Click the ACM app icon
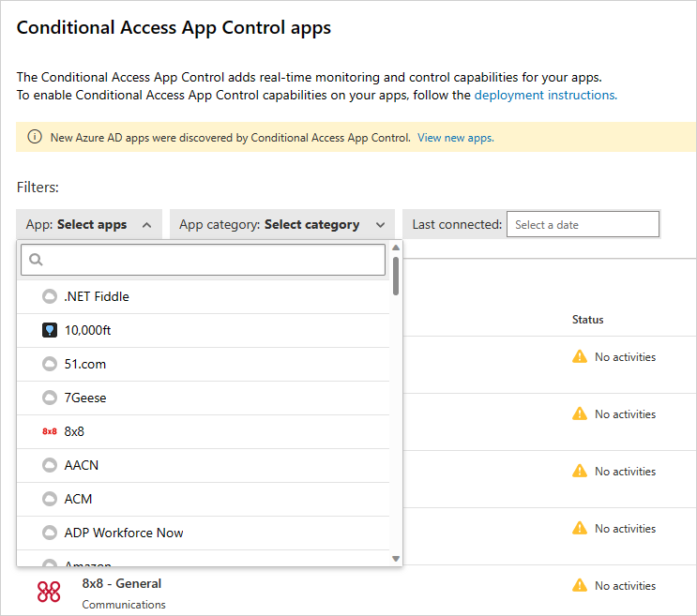 (x=50, y=499)
